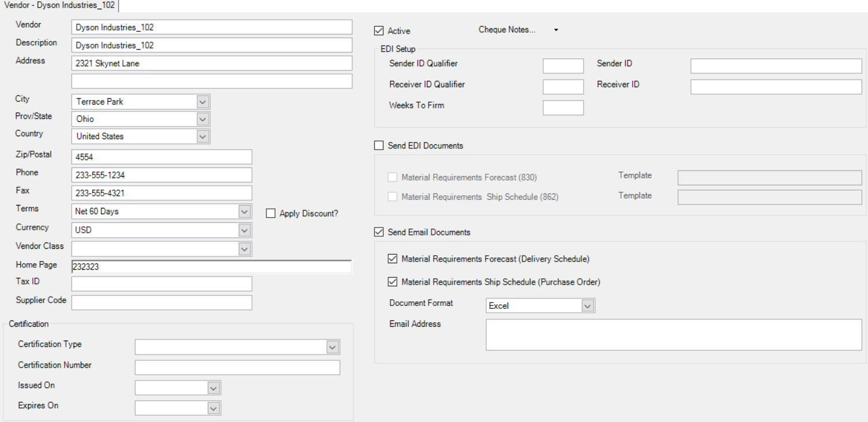Focus the Supplier Code field
Screen dimensions: 868x422
(x=162, y=303)
